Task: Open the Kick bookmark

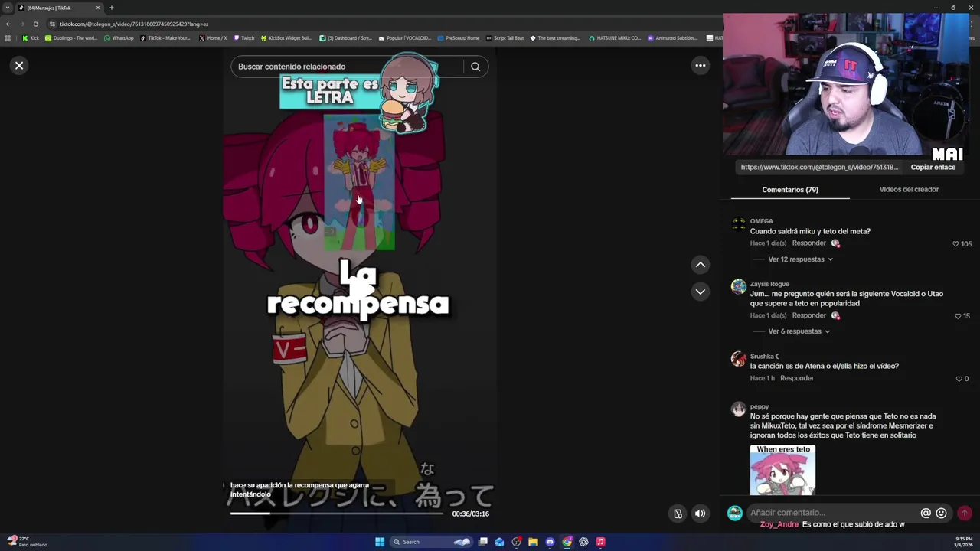Action: coord(31,37)
